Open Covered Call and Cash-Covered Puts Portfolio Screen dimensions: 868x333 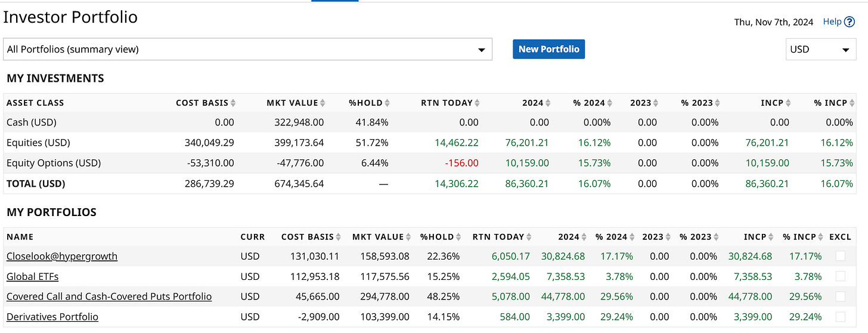tap(109, 297)
